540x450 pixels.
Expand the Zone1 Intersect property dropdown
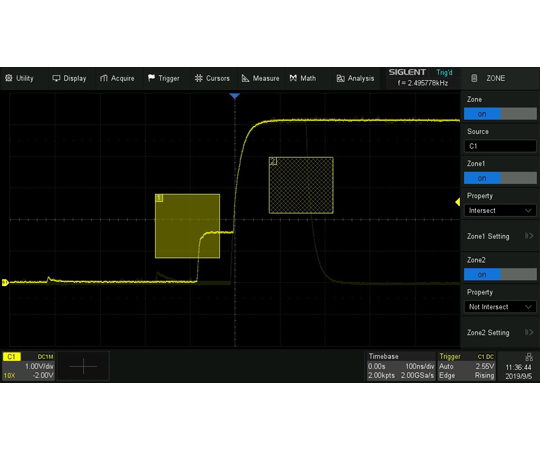500,210
